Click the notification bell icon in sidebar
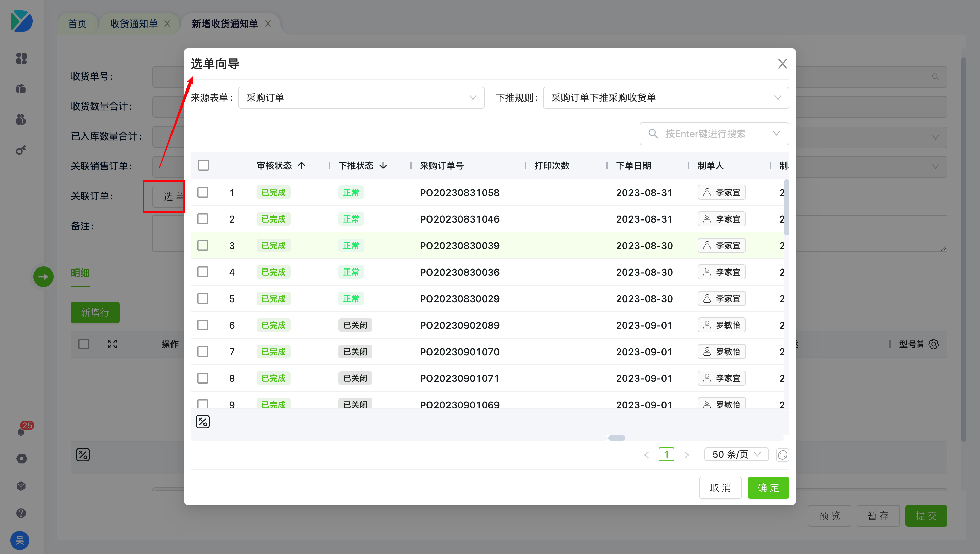 [x=21, y=431]
